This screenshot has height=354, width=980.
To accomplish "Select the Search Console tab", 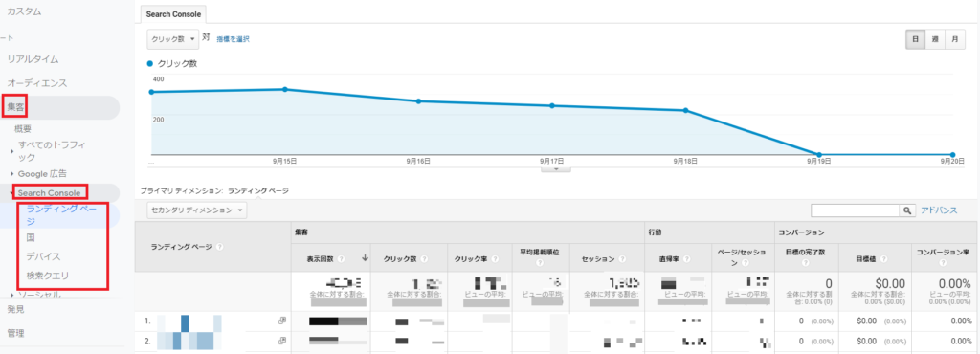I will [x=173, y=13].
